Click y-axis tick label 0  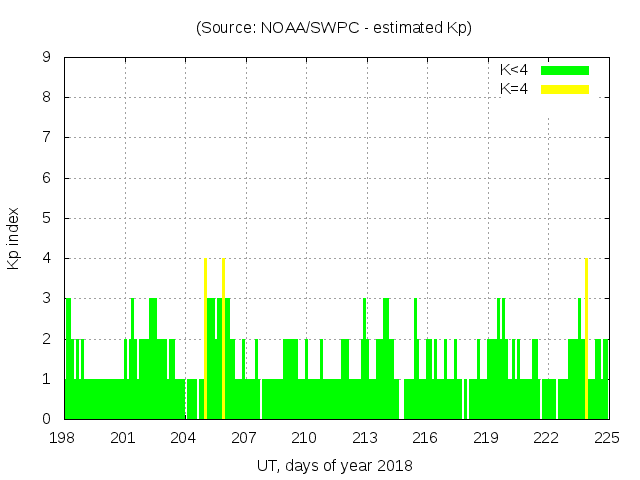(46, 419)
